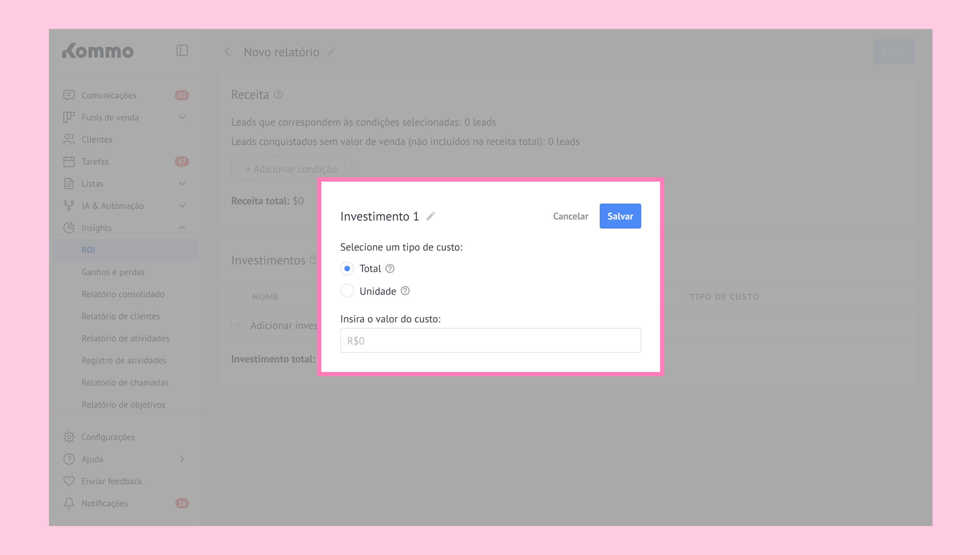The width and height of the screenshot is (980, 555).
Task: Click the edit pencil next to Novo relatório
Action: pyautogui.click(x=331, y=52)
